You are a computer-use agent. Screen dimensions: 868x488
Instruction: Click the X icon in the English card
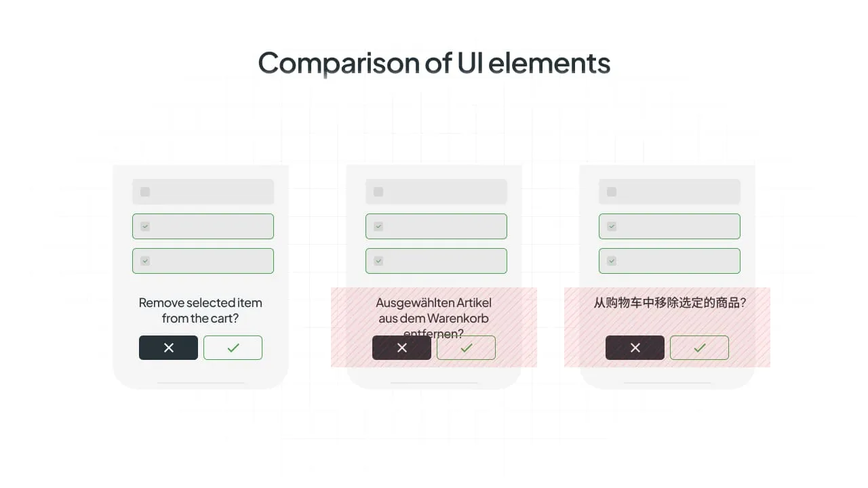168,347
